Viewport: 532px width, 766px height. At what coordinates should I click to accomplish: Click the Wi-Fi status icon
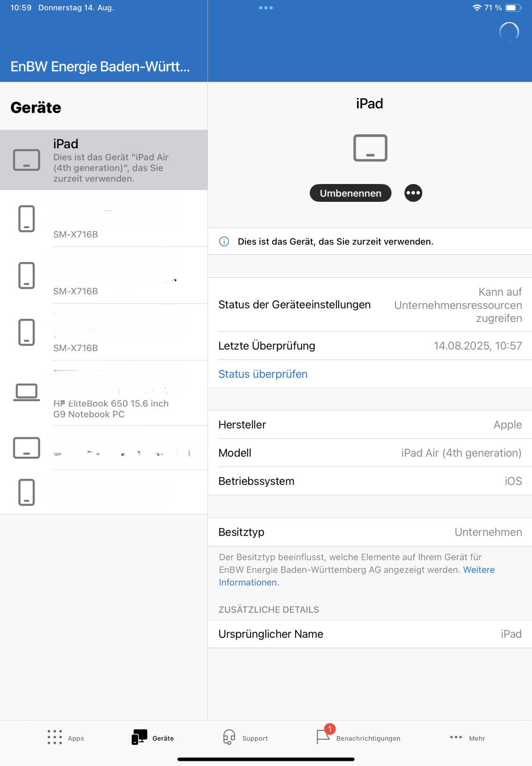[x=477, y=8]
